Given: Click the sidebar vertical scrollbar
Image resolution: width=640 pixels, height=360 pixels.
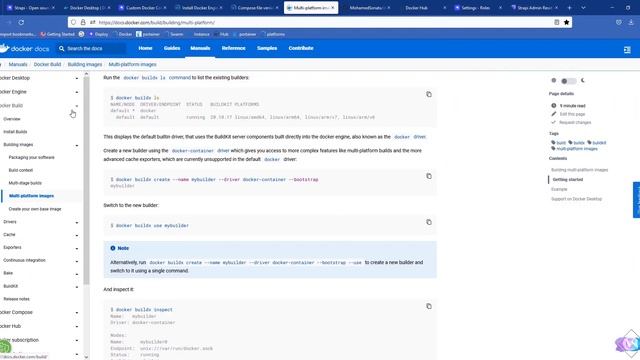Looking at the screenshot, I should (86, 180).
